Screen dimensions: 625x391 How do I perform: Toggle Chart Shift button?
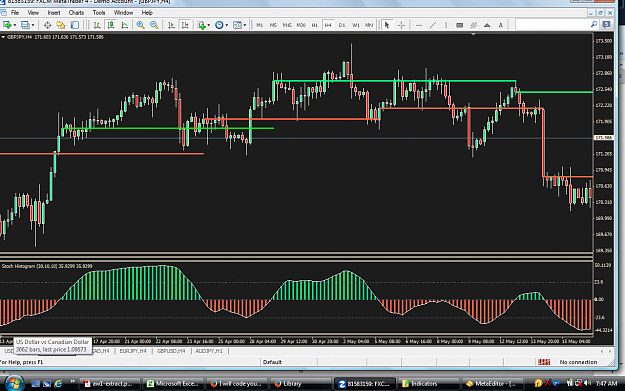point(185,25)
